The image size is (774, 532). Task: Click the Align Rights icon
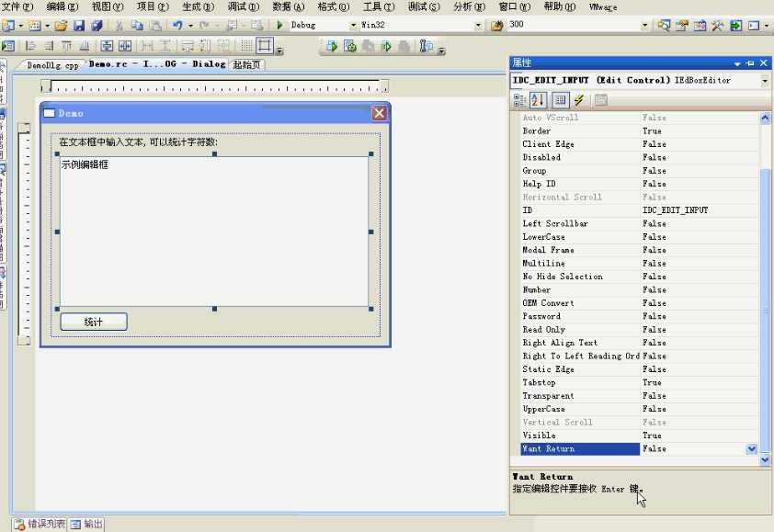coord(49,46)
